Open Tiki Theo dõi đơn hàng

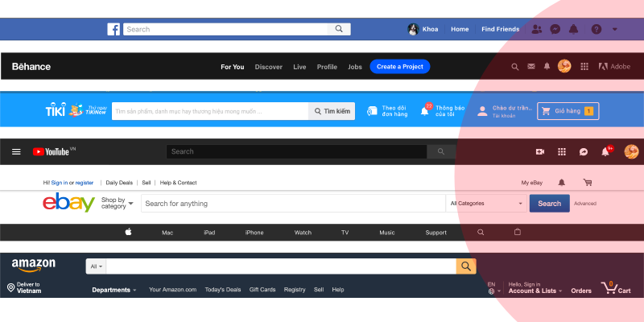387,111
